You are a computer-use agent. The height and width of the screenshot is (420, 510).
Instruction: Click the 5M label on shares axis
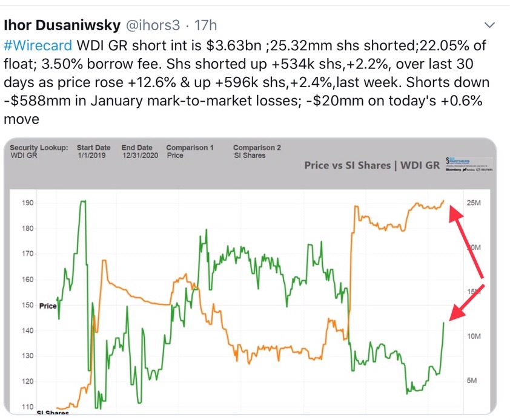[472, 380]
